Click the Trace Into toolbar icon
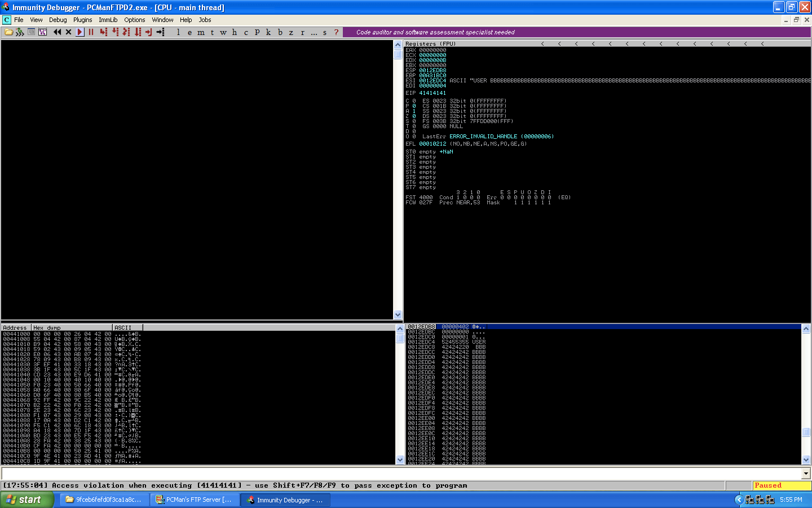Image resolution: width=812 pixels, height=508 pixels. (126, 32)
